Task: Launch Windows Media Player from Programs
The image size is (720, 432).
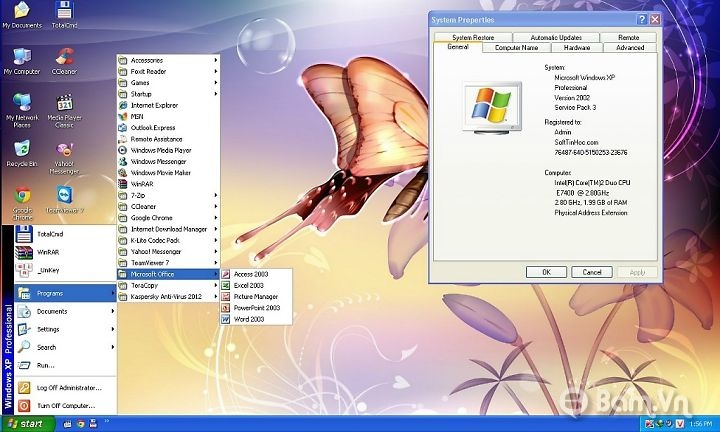Action: tap(169, 150)
